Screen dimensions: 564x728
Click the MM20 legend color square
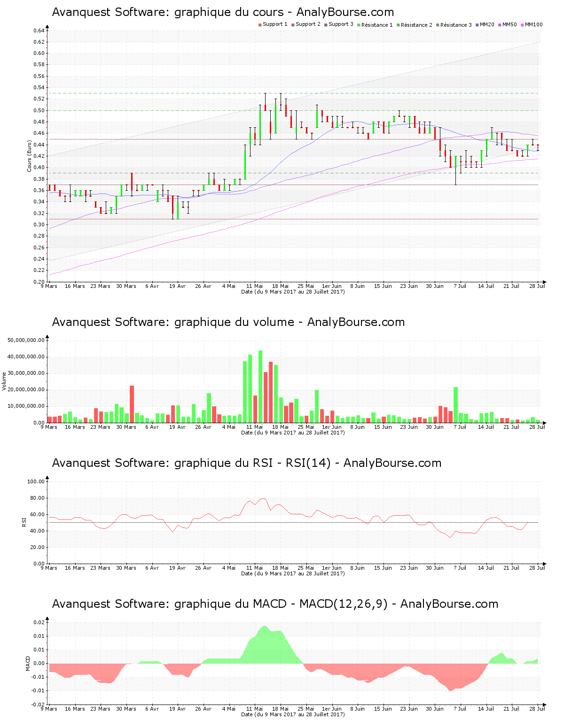477,25
